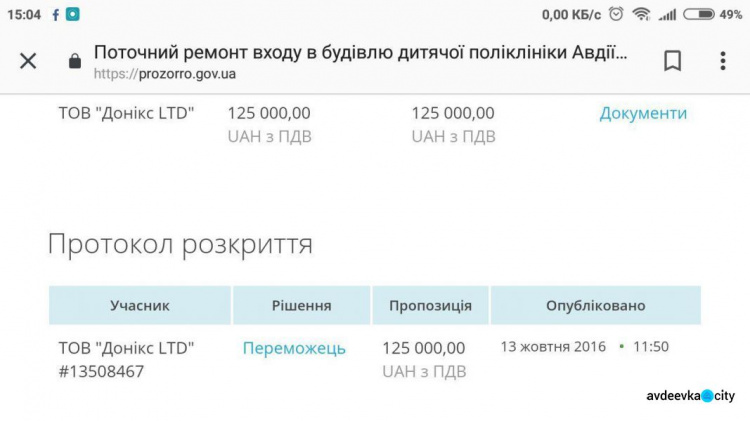This screenshot has height=421, width=750.
Task: Tap the page title in the address bar
Action: coord(360,51)
